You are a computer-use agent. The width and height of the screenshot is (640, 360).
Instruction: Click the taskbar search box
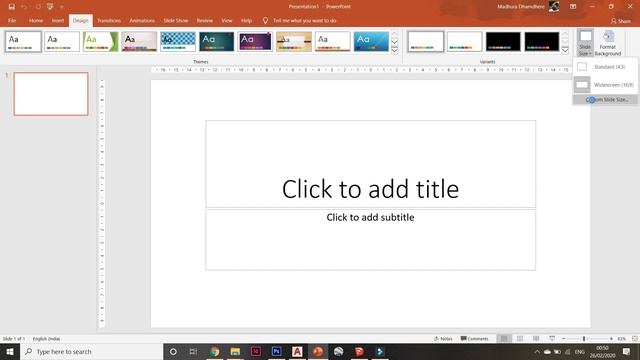(x=91, y=351)
